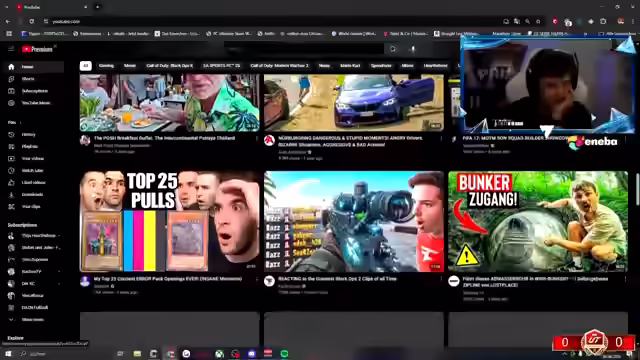This screenshot has width=640, height=360.
Task: Select the Hearthstone filter chip
Action: [436, 66]
